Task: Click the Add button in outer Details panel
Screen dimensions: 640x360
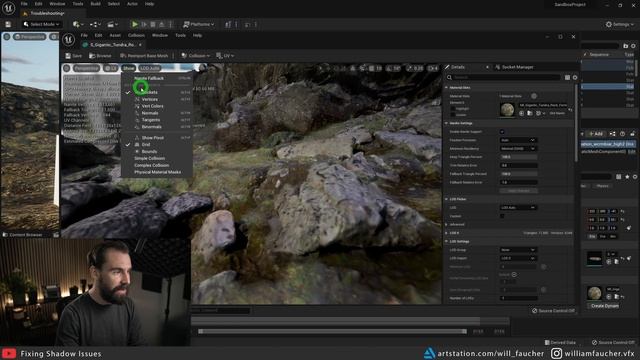Action: click(x=596, y=133)
